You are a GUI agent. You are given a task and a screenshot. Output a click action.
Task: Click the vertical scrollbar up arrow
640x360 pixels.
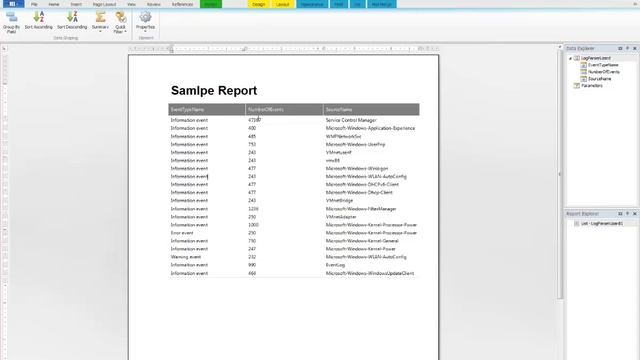[560, 47]
